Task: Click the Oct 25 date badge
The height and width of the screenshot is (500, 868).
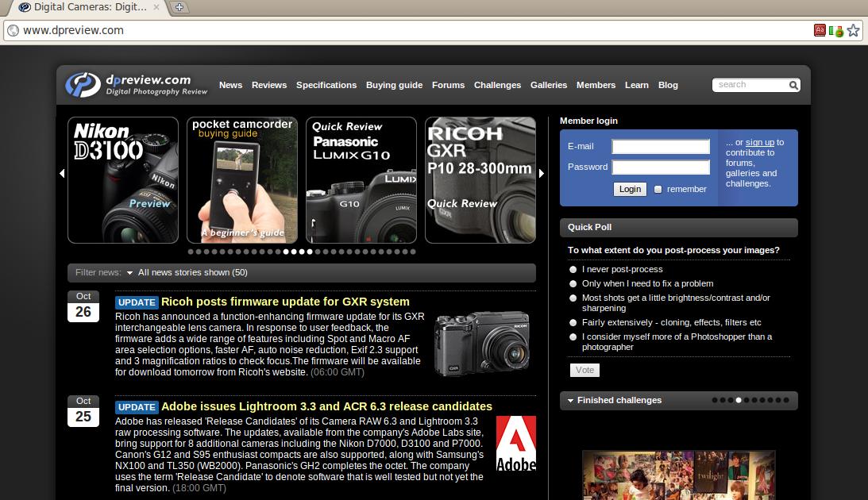Action: 83,411
